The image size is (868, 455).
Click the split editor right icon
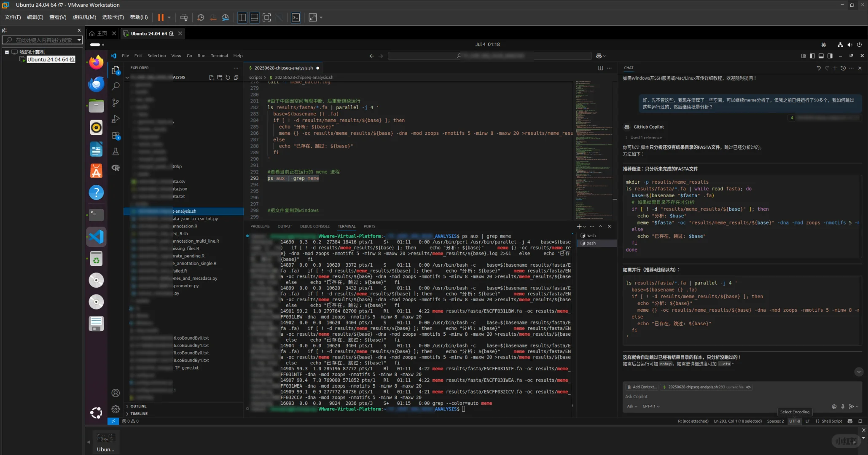click(600, 68)
